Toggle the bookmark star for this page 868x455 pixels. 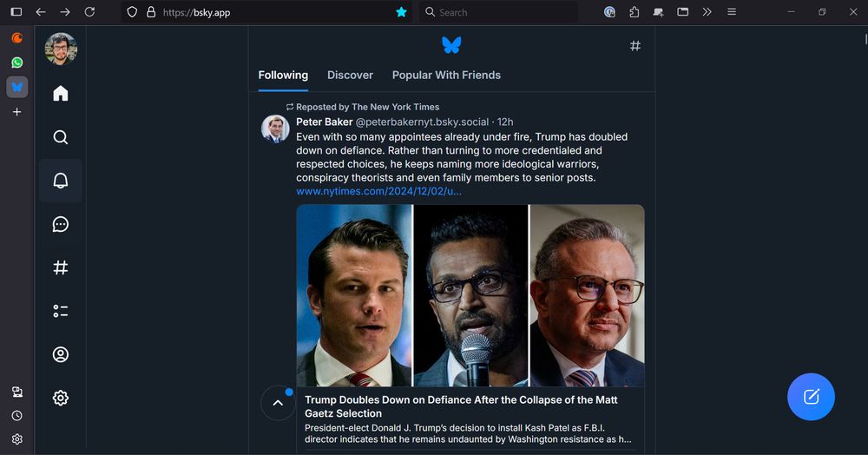(401, 12)
